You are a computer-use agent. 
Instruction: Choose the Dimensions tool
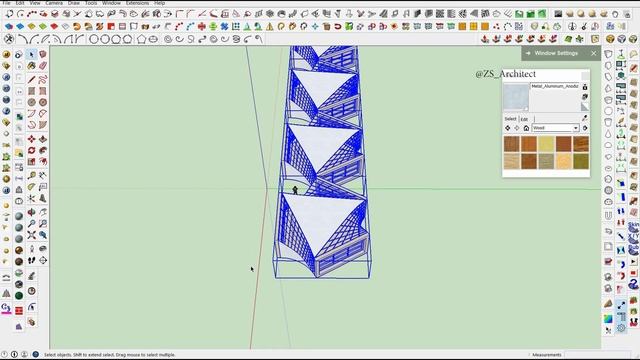pos(43,176)
